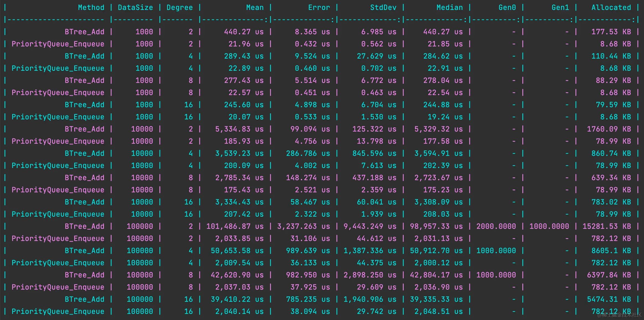The image size is (644, 320).
Task: Click the 845.596 us StdDev value
Action: click(x=374, y=153)
